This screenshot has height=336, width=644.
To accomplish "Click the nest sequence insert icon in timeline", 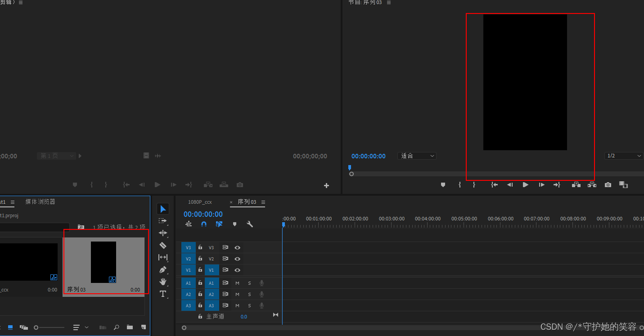I will pos(189,224).
